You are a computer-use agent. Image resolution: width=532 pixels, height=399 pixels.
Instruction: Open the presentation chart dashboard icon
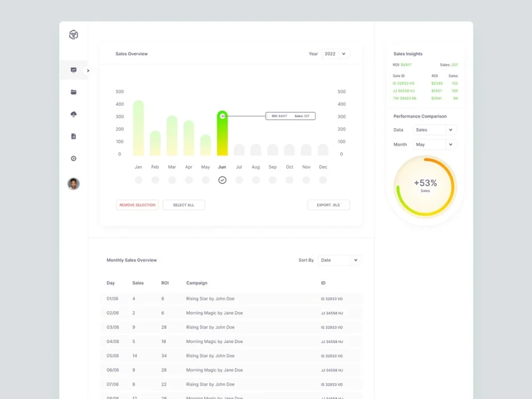coord(73,70)
